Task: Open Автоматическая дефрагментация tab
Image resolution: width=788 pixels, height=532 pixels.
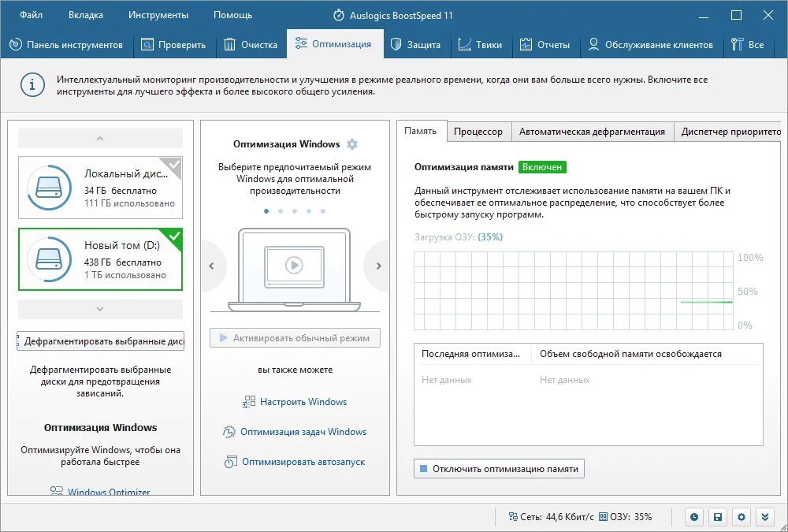Action: 592,132
